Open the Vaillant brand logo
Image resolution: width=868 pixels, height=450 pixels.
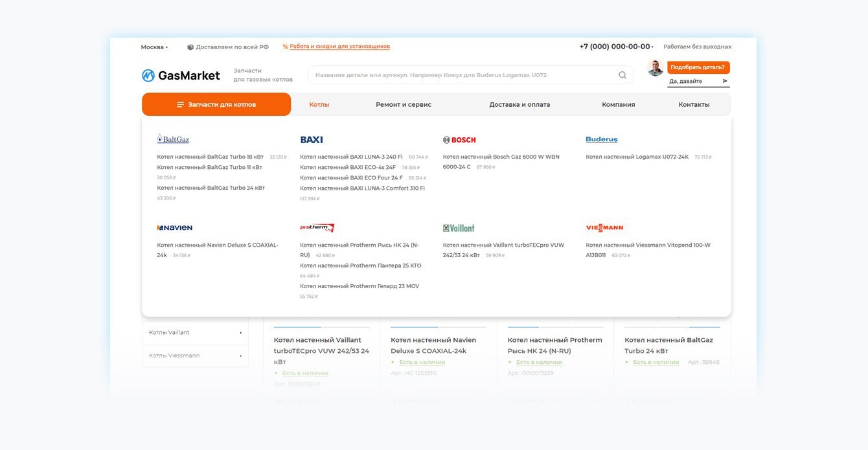coord(459,228)
